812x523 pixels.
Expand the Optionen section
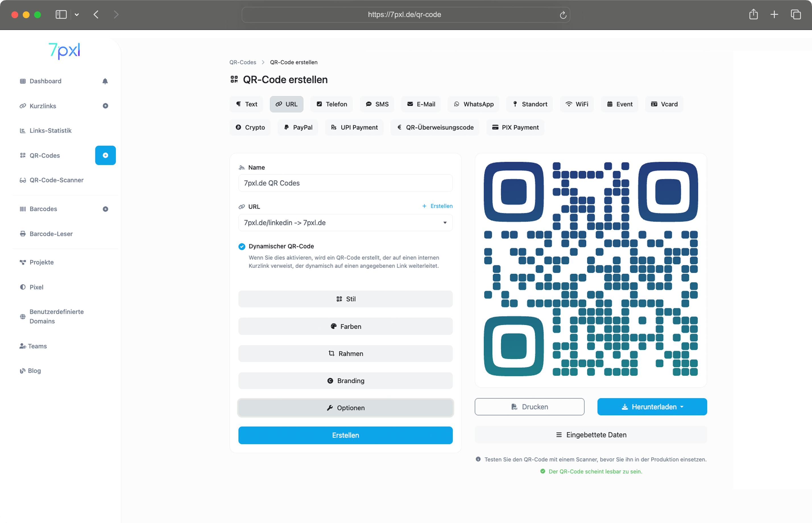click(345, 408)
